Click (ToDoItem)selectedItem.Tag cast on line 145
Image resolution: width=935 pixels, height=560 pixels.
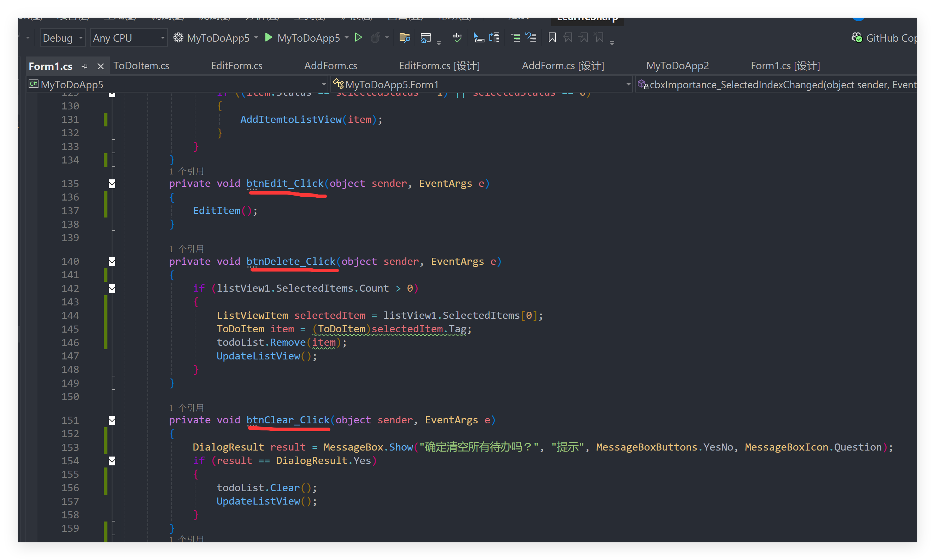coord(389,329)
